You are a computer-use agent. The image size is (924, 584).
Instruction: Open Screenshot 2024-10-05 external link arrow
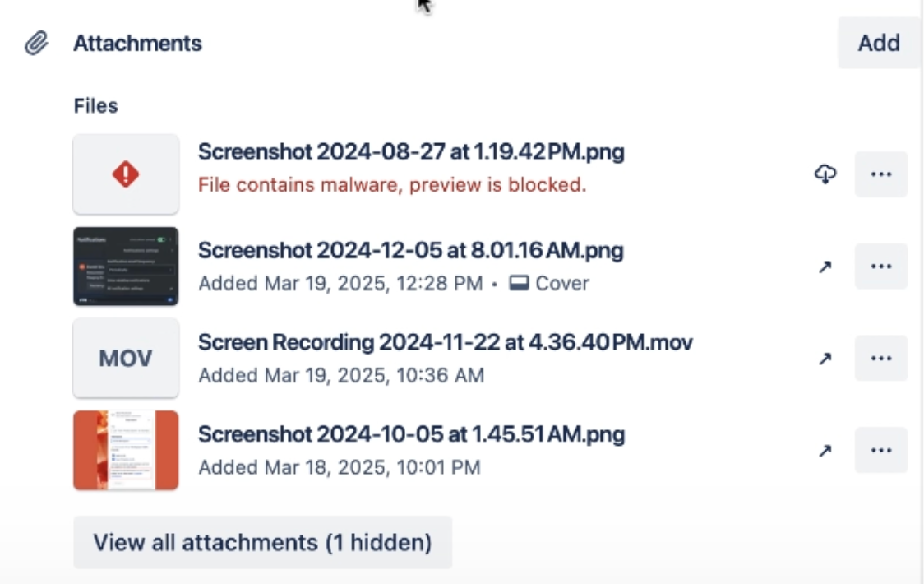point(825,451)
